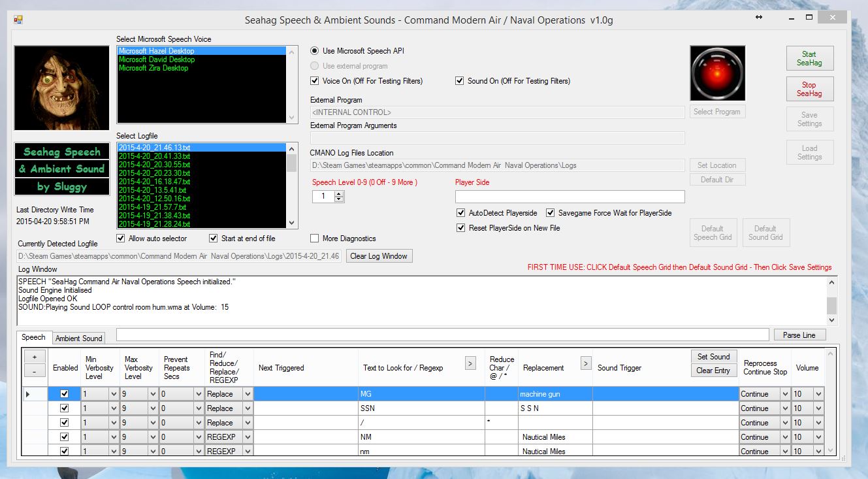Click the arrow button next to Text to Look for
Screen dimensions: 868x479
pyautogui.click(x=470, y=363)
